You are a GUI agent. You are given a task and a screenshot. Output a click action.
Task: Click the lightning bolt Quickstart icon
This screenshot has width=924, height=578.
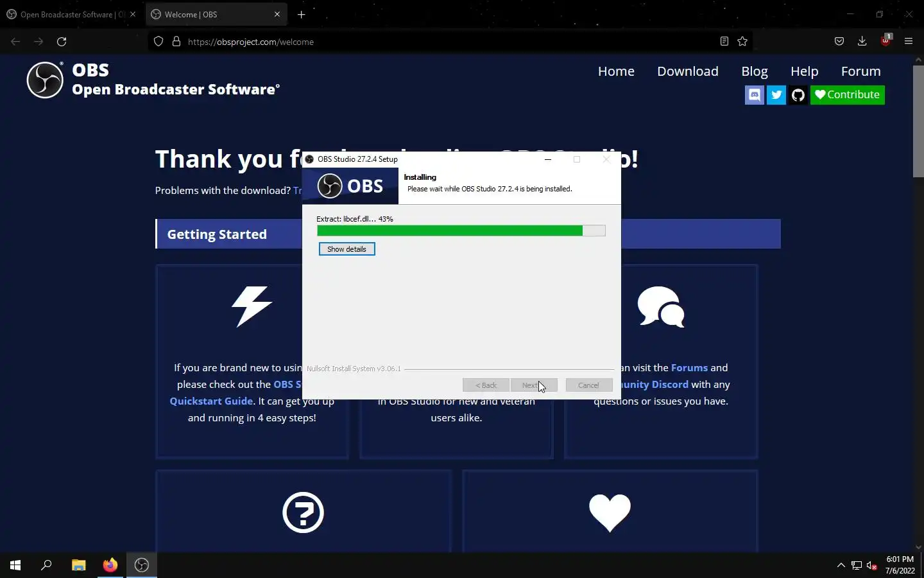click(x=252, y=306)
